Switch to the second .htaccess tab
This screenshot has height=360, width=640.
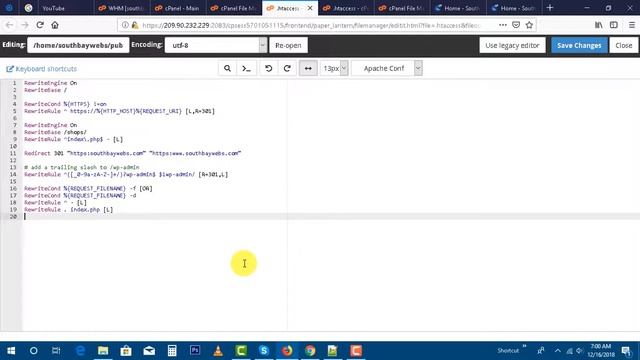[345, 8]
